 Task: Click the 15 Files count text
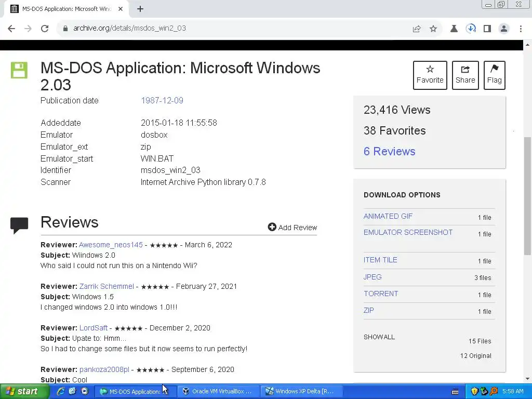pos(480,341)
